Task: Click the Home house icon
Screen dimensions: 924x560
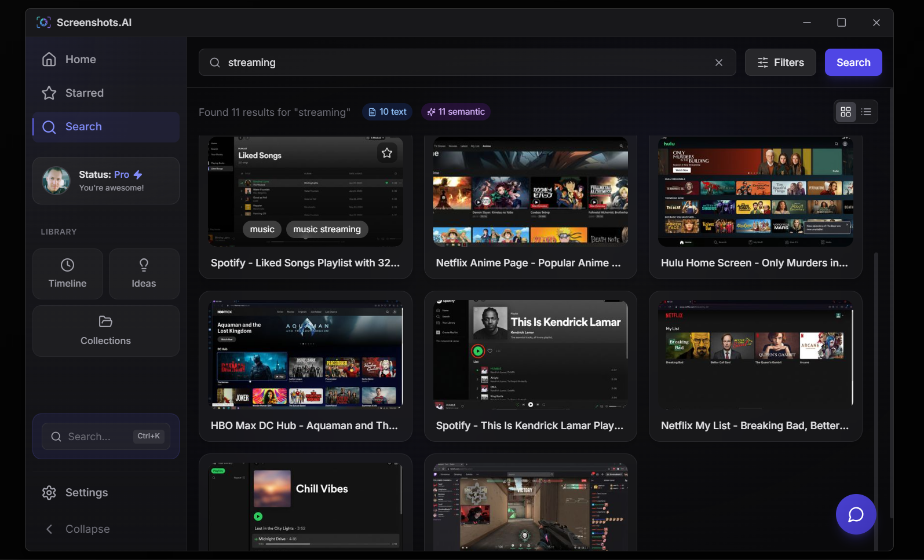Action: (x=49, y=60)
